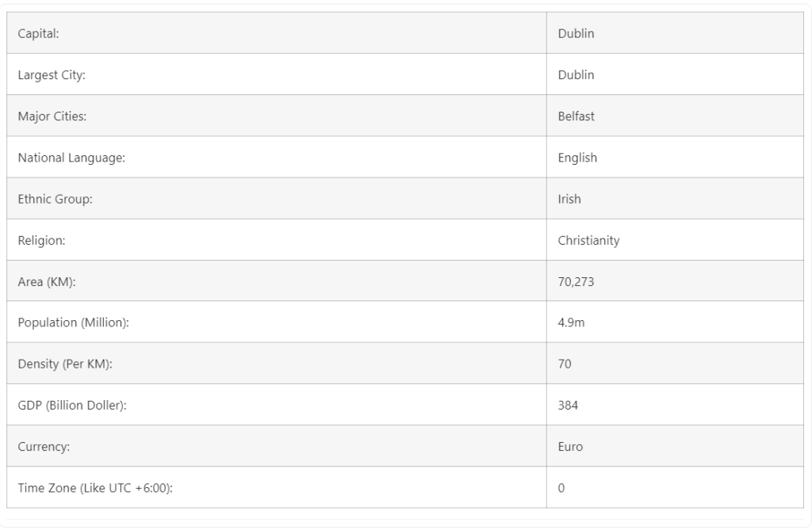The image size is (812, 530).
Task: Click the "Population (Million):" label
Action: pos(73,322)
